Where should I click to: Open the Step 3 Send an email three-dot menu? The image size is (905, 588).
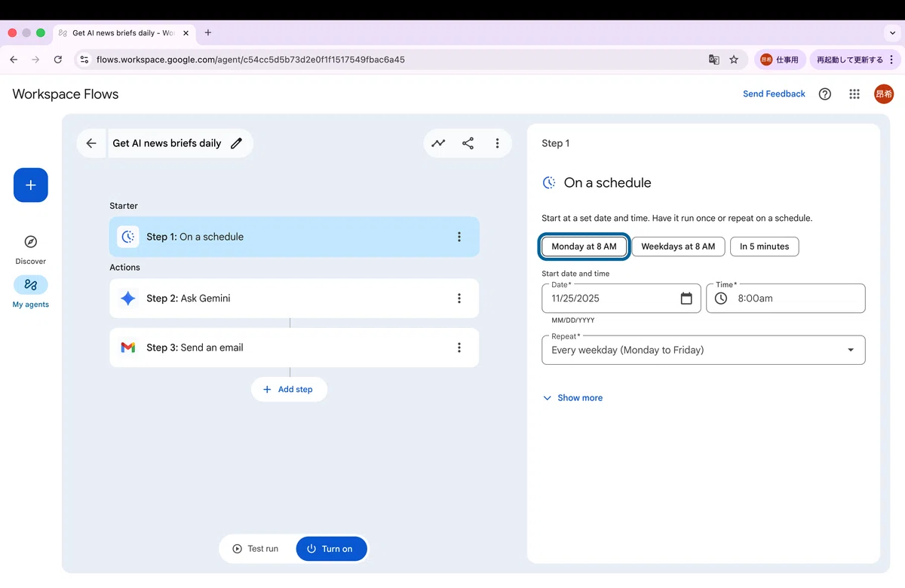point(459,348)
